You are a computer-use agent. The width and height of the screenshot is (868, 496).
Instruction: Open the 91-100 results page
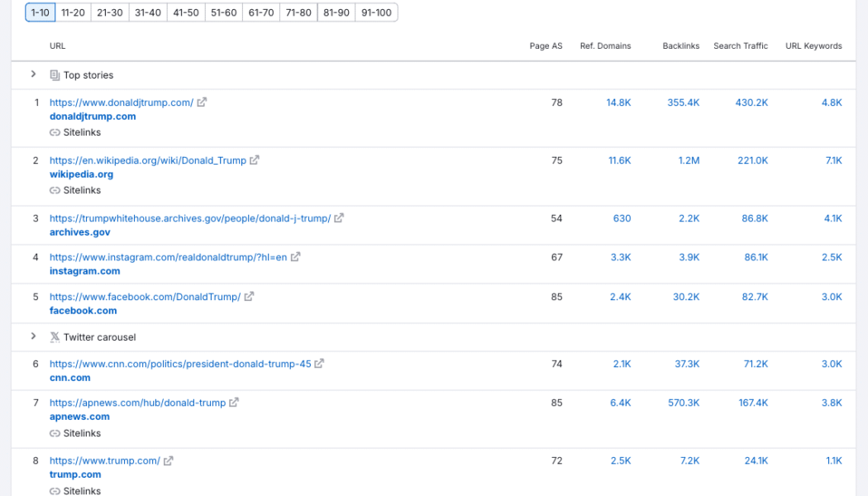coord(376,12)
